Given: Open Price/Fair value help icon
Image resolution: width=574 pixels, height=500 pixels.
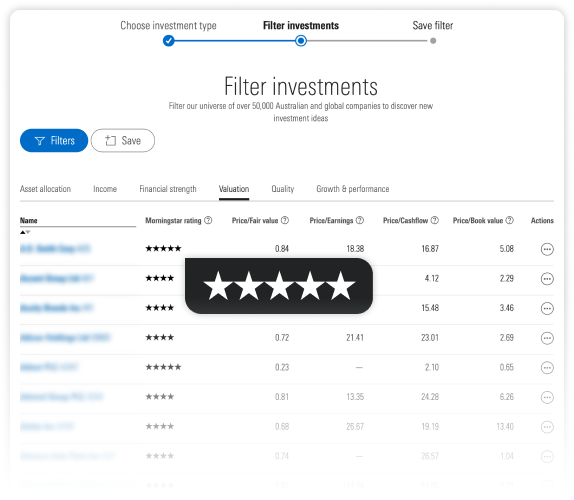Looking at the screenshot, I should coord(285,220).
